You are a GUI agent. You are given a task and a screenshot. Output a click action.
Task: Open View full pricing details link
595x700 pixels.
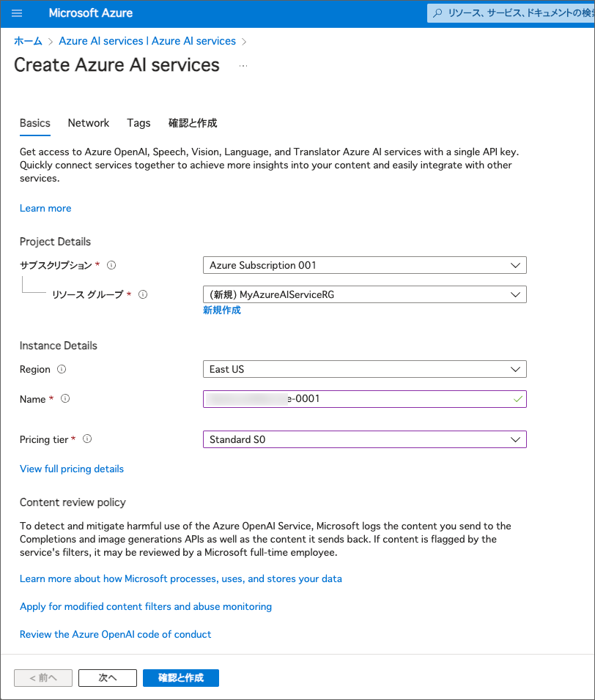pyautogui.click(x=72, y=469)
